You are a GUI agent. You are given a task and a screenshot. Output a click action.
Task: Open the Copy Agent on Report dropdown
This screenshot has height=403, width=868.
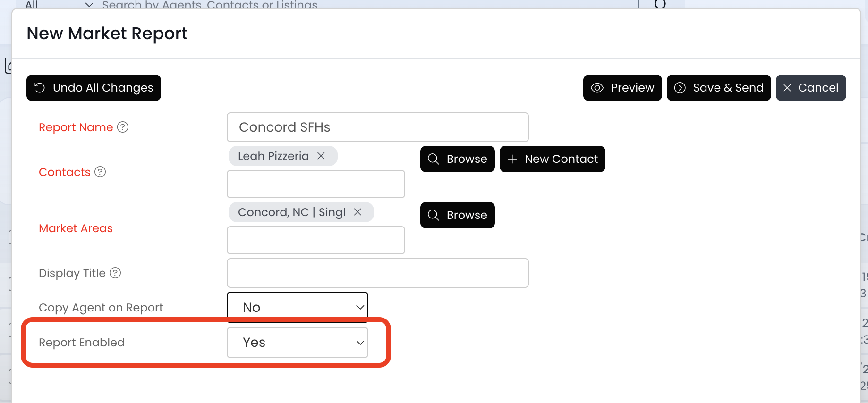tap(298, 307)
